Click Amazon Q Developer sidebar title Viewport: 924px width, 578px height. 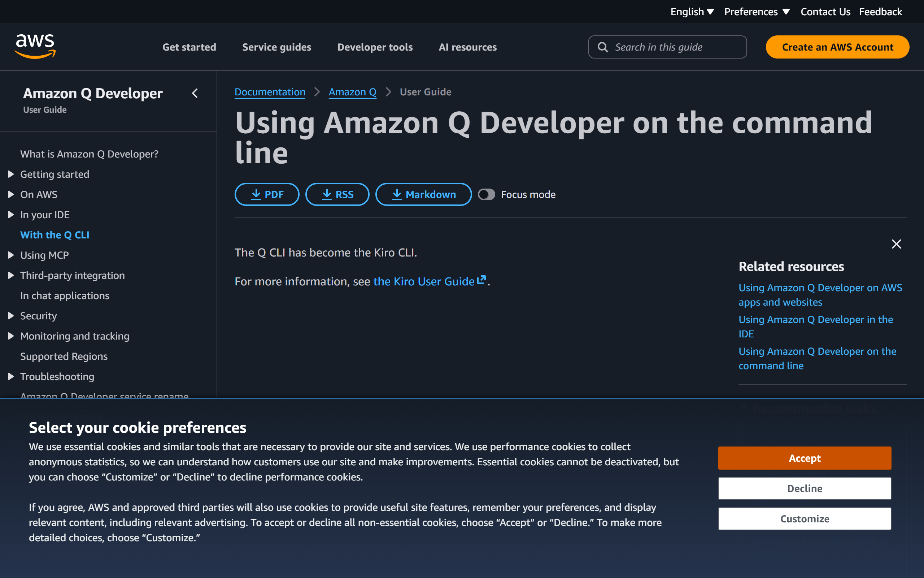(x=93, y=93)
